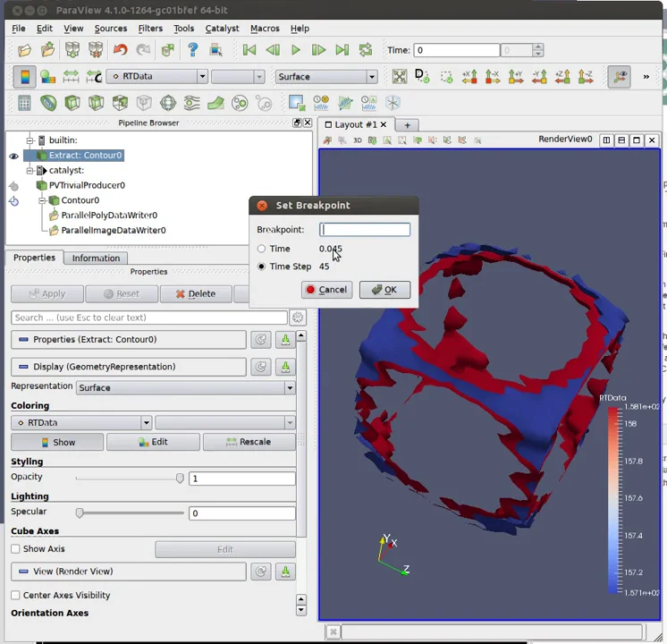This screenshot has width=667, height=644.
Task: Open toolbar Surface representation dropdown
Action: point(326,77)
